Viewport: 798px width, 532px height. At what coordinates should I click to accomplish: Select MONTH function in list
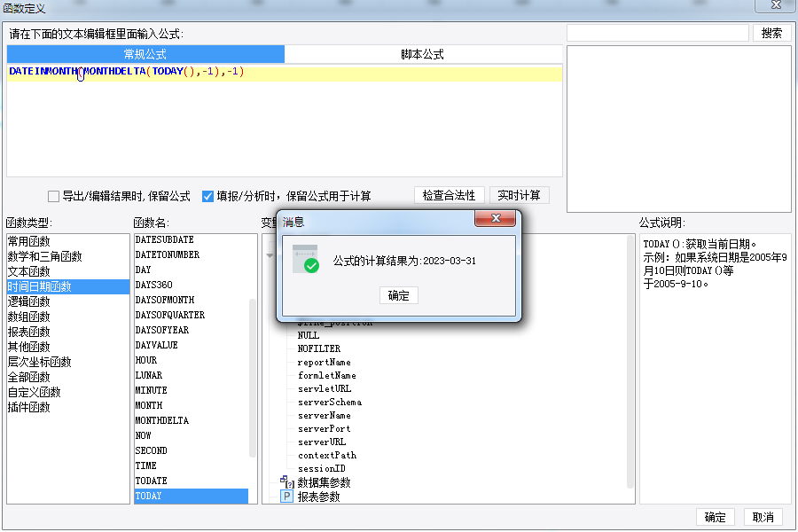click(192, 405)
